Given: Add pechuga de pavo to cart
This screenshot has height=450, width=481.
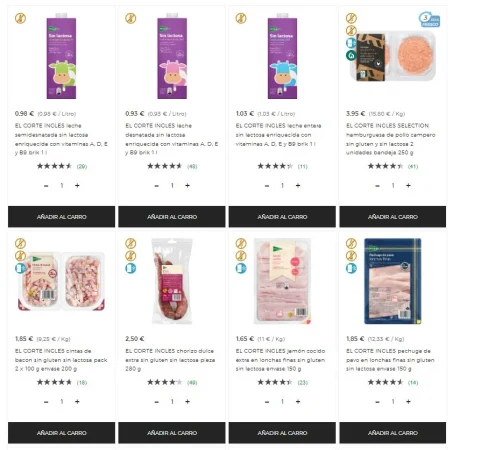Looking at the screenshot, I should pos(393,433).
